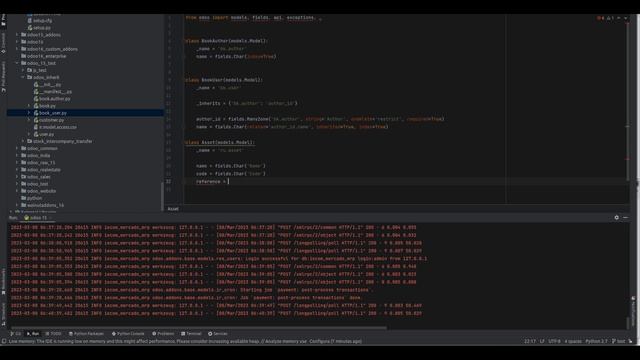Click the status bar tool windows toggle icon
The height and width of the screenshot is (360, 640).
point(4,341)
